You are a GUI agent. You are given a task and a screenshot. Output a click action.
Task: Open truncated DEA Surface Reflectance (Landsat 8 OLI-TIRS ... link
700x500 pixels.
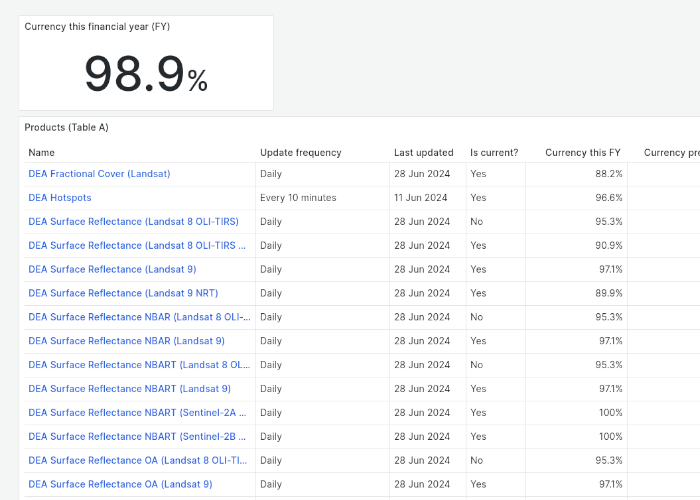[x=137, y=246]
